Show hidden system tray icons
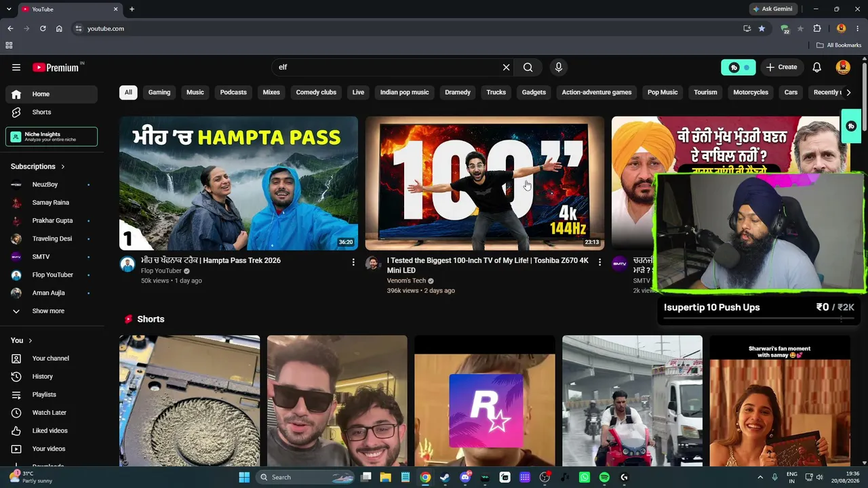 point(760,477)
